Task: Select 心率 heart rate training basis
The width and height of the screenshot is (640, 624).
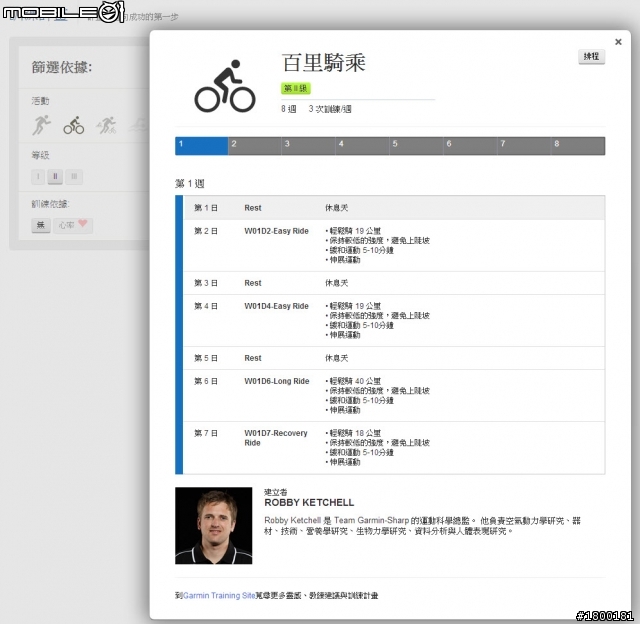Action: pyautogui.click(x=73, y=225)
